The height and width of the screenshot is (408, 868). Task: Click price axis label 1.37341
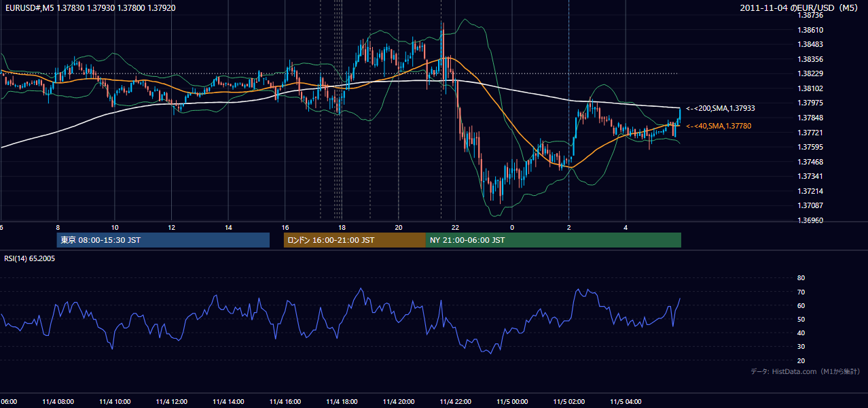tap(810, 176)
